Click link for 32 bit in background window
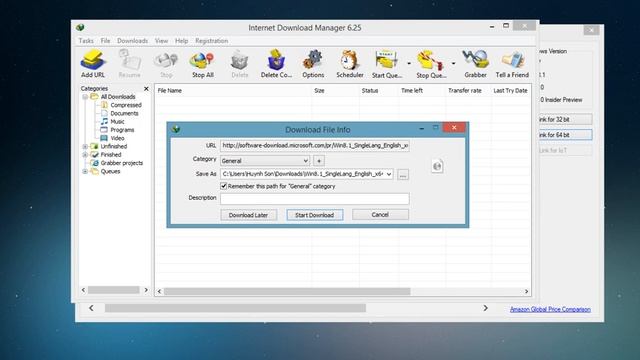Screen dimensions: 640x360 [x=565, y=119]
